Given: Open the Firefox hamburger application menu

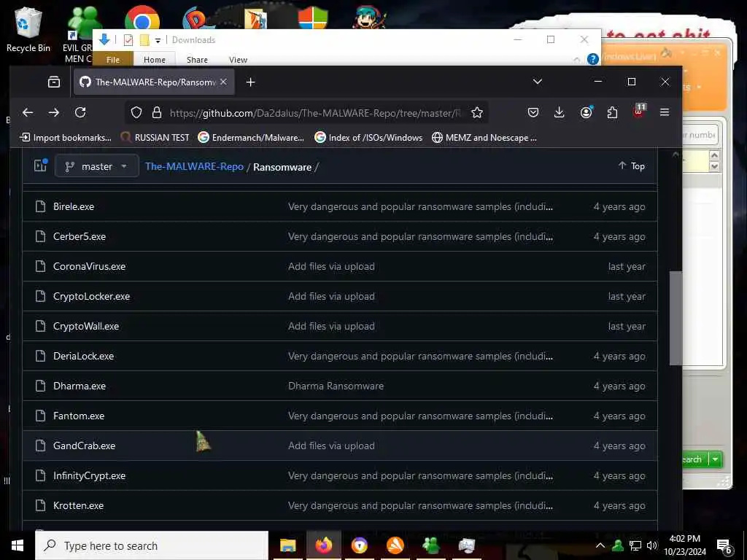Looking at the screenshot, I should pyautogui.click(x=665, y=112).
